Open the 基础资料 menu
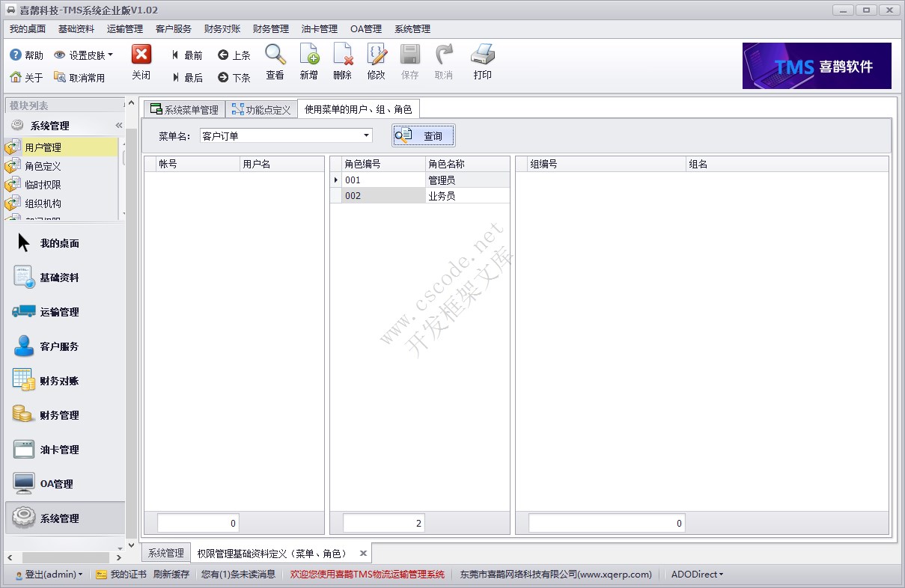The height and width of the screenshot is (588, 905). 76,29
